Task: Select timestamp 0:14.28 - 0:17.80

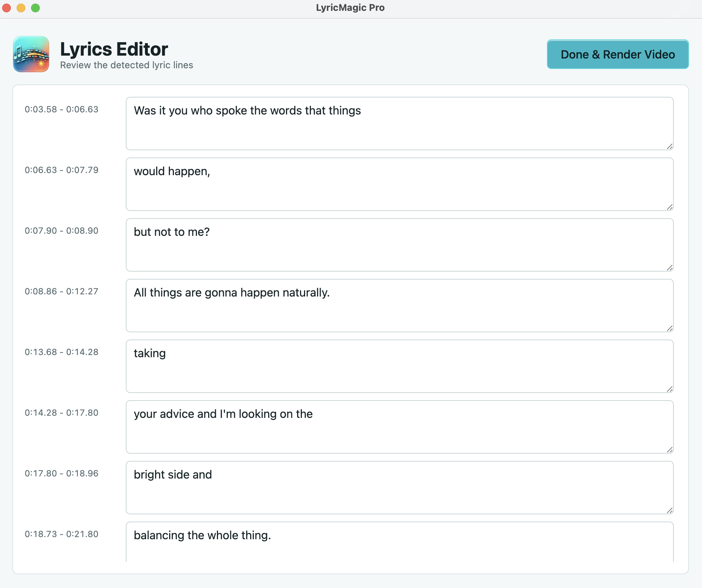Action: (61, 413)
